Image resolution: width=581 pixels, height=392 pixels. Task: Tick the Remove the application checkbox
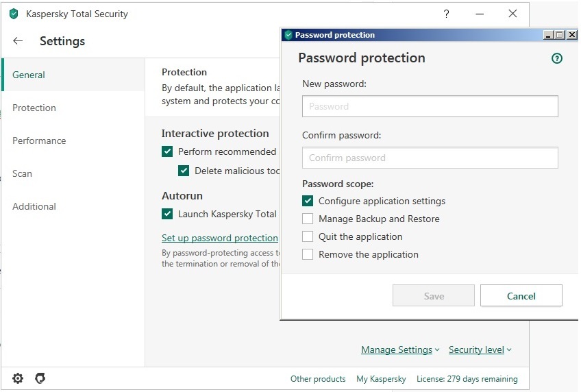pos(308,254)
